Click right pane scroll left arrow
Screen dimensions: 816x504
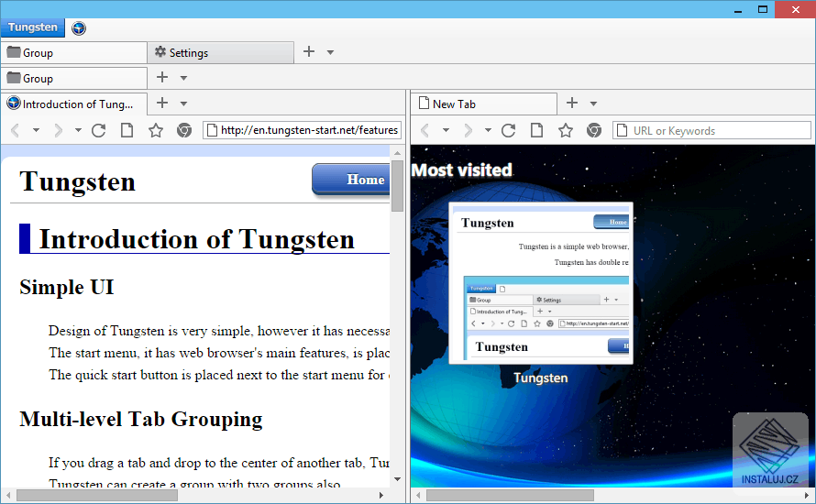(418, 495)
